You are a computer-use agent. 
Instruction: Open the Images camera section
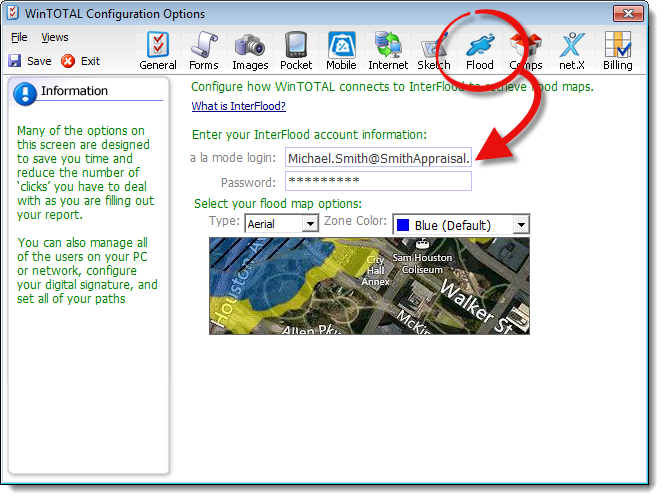tap(250, 50)
